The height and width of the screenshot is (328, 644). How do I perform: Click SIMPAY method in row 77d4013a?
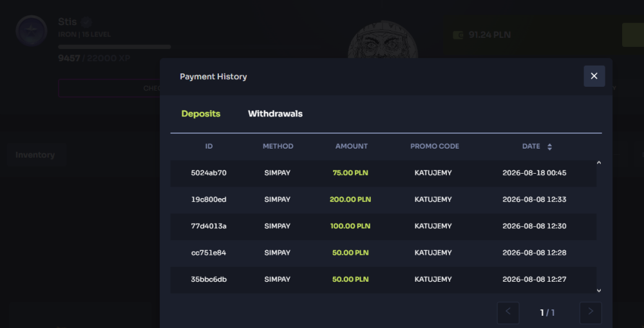coord(277,226)
